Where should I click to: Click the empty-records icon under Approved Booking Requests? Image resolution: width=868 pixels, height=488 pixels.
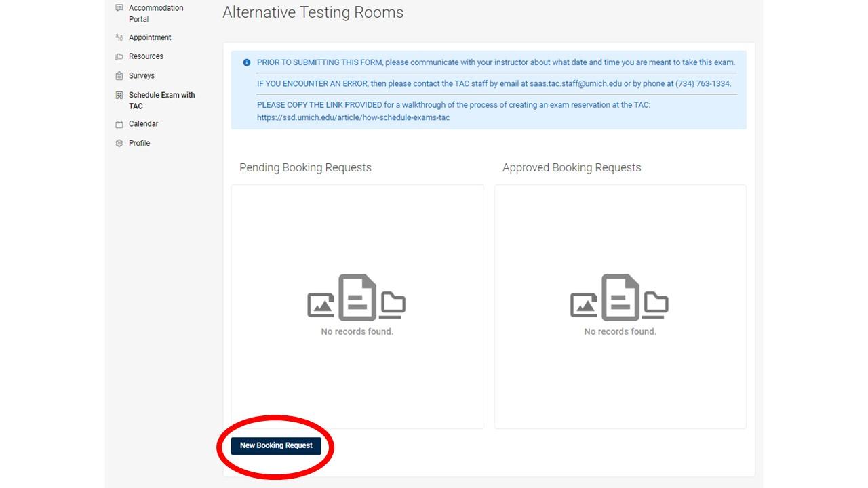620,297
